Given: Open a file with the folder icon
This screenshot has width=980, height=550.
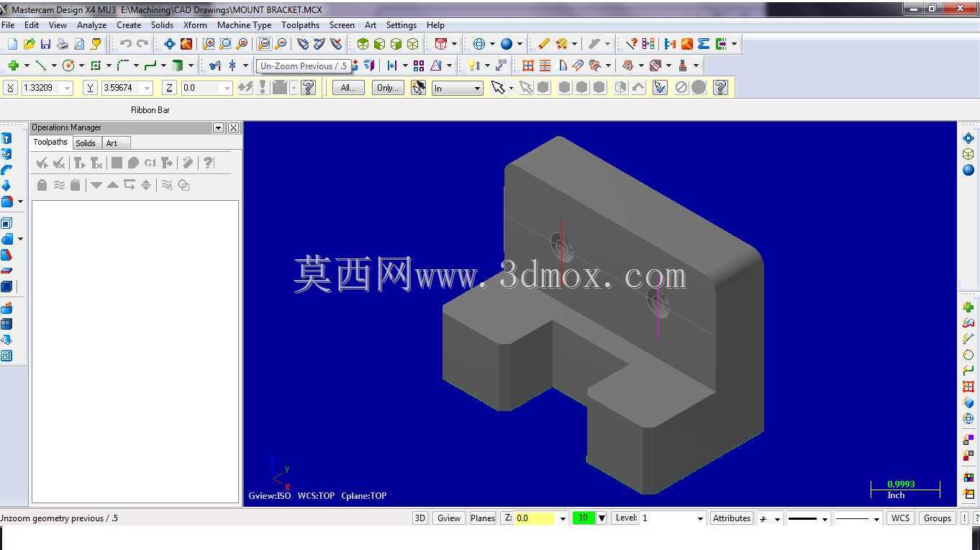Looking at the screenshot, I should click(x=30, y=44).
